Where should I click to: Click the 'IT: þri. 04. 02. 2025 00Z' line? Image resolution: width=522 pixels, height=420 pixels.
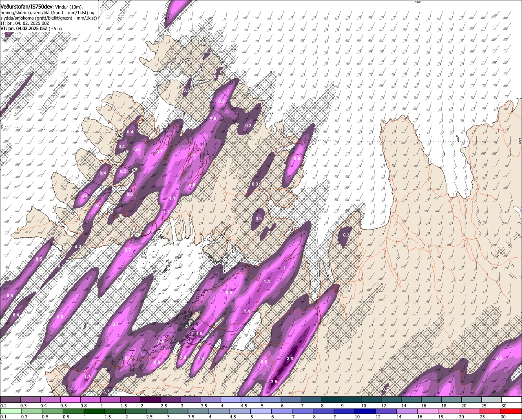coord(25,23)
